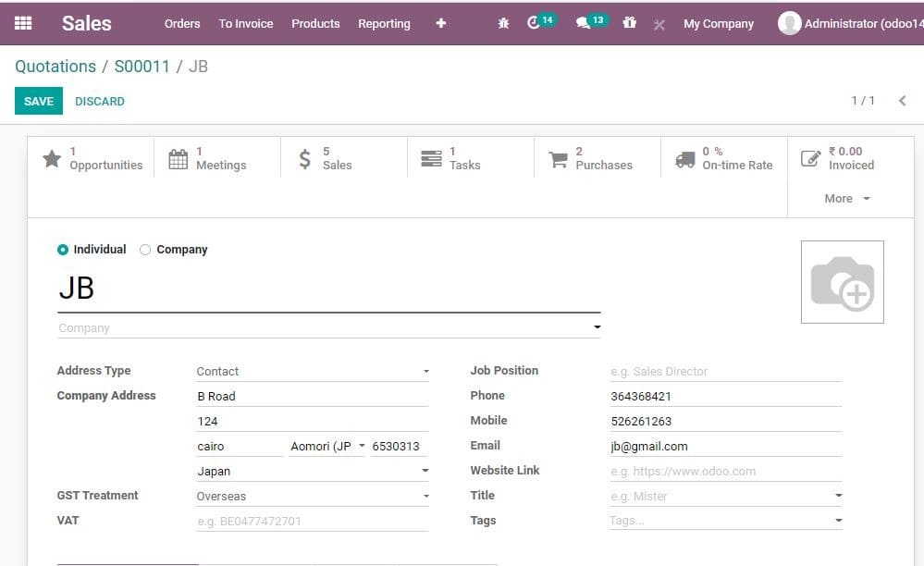Select the Individual radio button
Image resolution: width=924 pixels, height=566 pixels.
click(63, 249)
